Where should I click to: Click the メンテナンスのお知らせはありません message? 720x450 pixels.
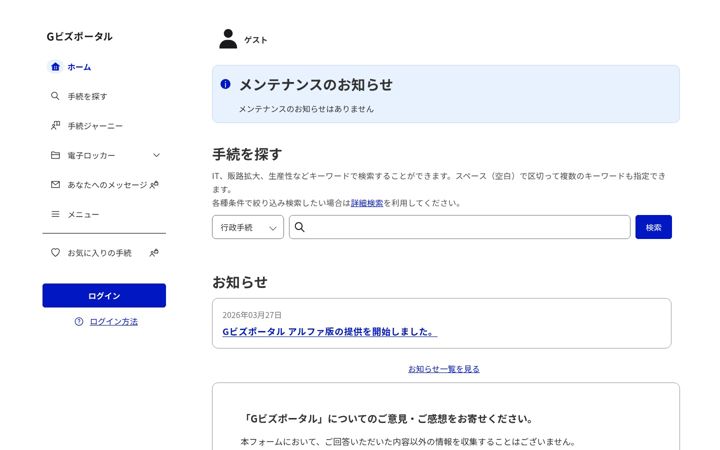pyautogui.click(x=306, y=109)
